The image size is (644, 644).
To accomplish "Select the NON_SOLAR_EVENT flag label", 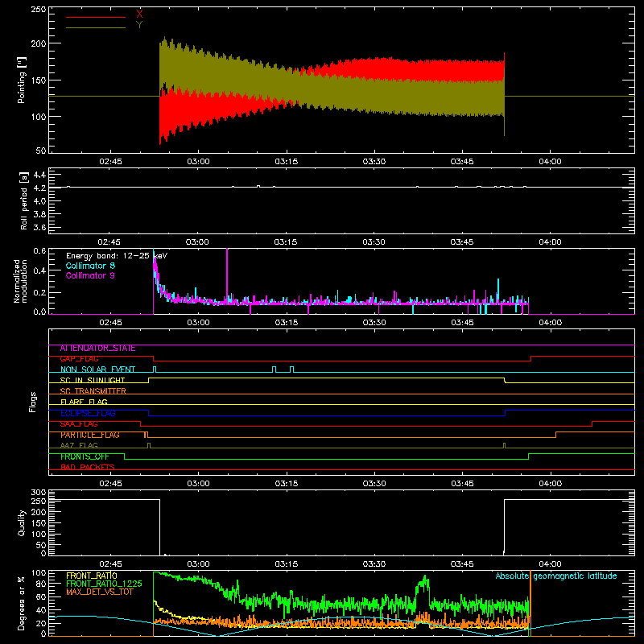I will point(97,369).
